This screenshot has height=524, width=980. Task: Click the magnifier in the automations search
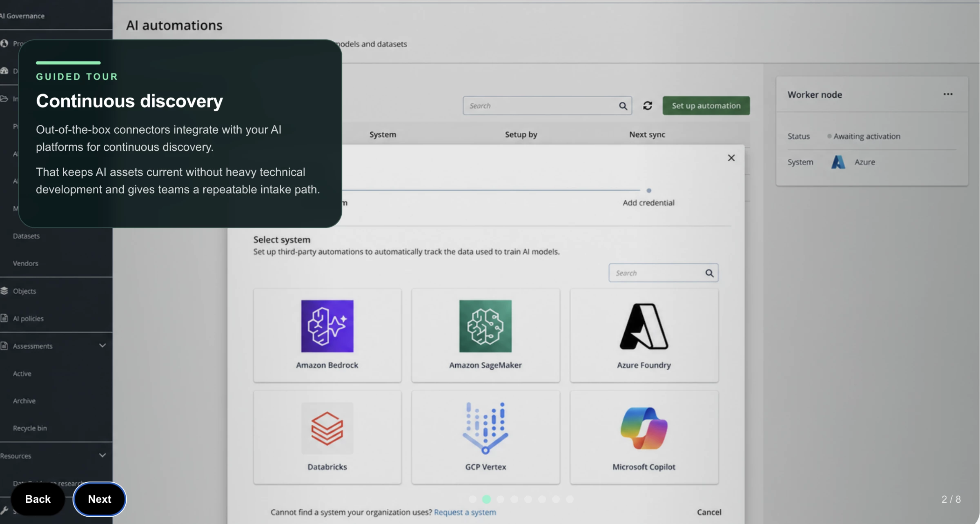pyautogui.click(x=623, y=106)
